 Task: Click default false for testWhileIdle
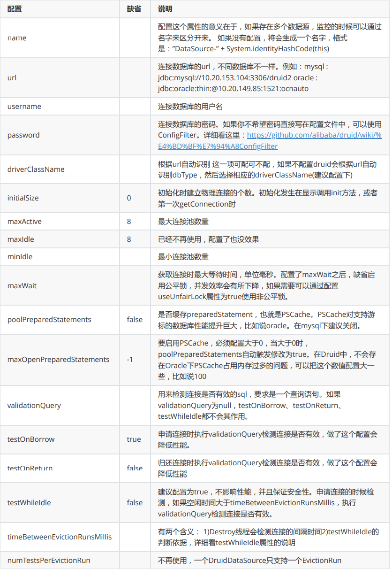(x=135, y=502)
